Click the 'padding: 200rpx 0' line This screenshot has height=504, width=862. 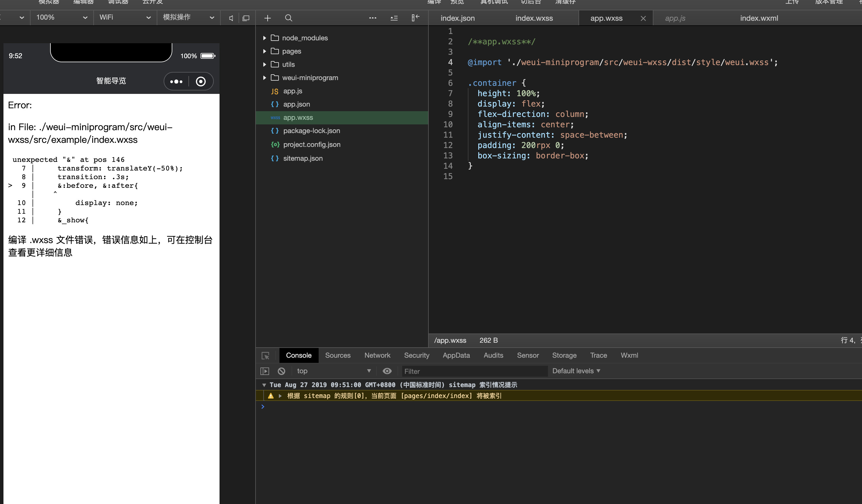click(520, 145)
